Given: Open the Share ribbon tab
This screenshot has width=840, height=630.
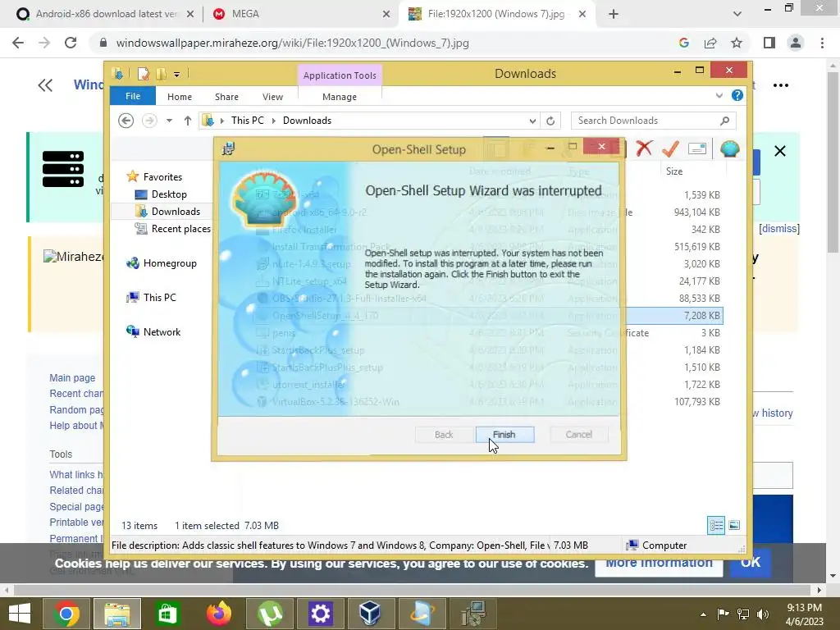Looking at the screenshot, I should pyautogui.click(x=226, y=97).
